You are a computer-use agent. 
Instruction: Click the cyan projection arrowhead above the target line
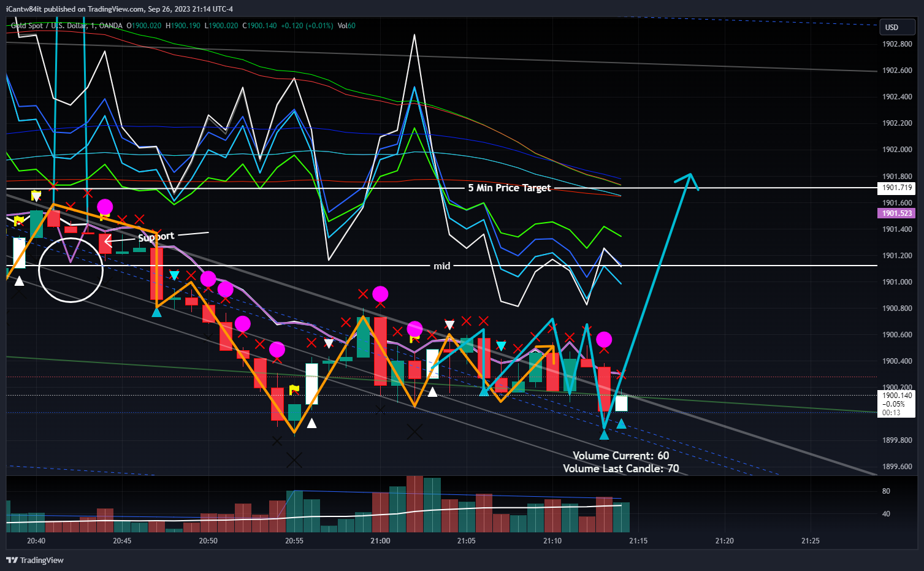(x=689, y=181)
